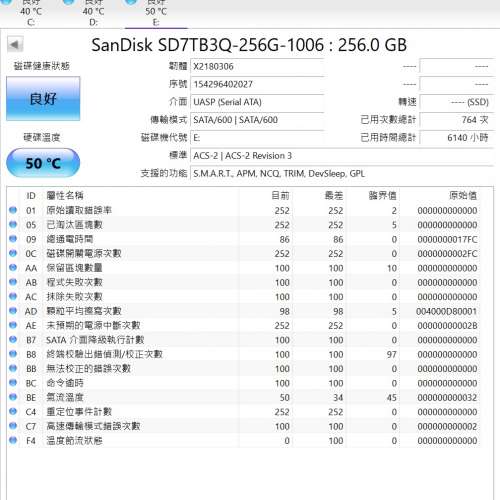Select the 總通電時間 attribute row
Image resolution: width=500 pixels, height=500 pixels.
[x=243, y=239]
